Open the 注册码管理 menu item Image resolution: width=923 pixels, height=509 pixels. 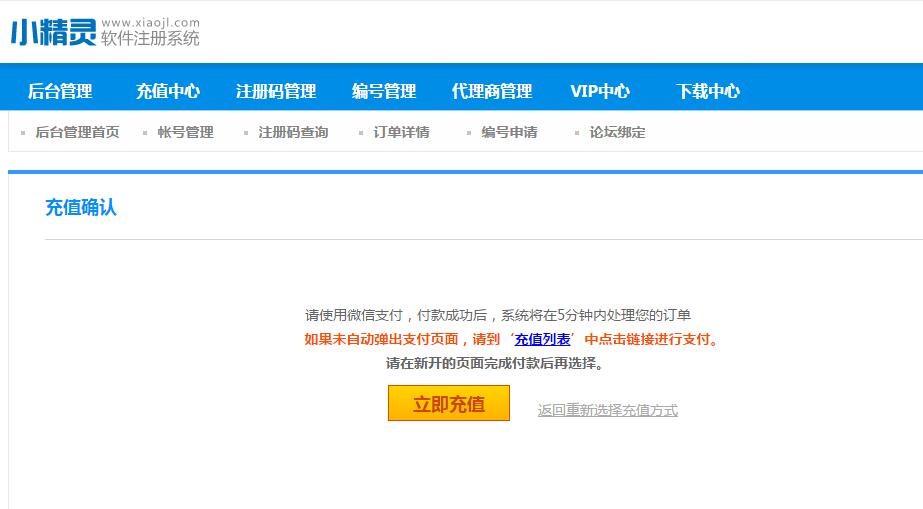click(276, 91)
